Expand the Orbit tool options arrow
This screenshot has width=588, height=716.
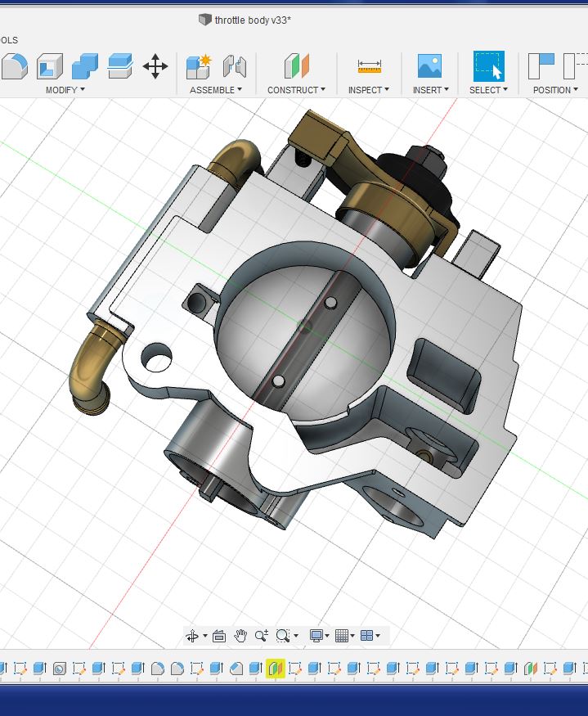pos(205,636)
